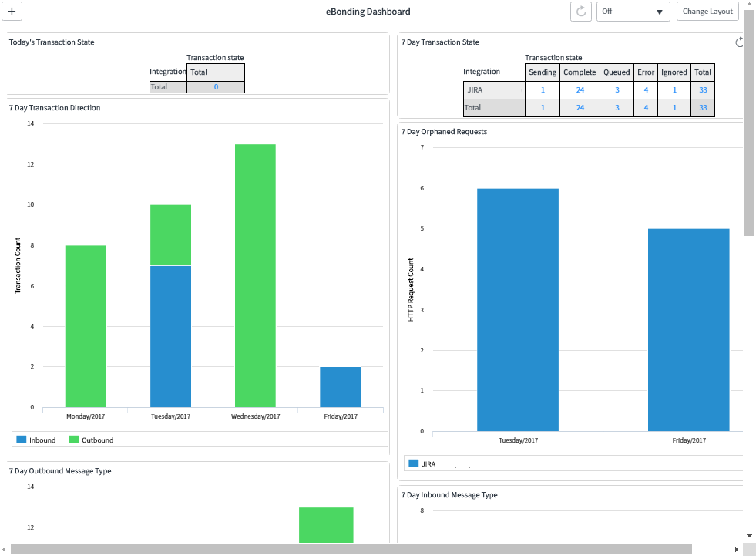Click the add widget plus icon
The width and height of the screenshot is (756, 556).
click(12, 12)
